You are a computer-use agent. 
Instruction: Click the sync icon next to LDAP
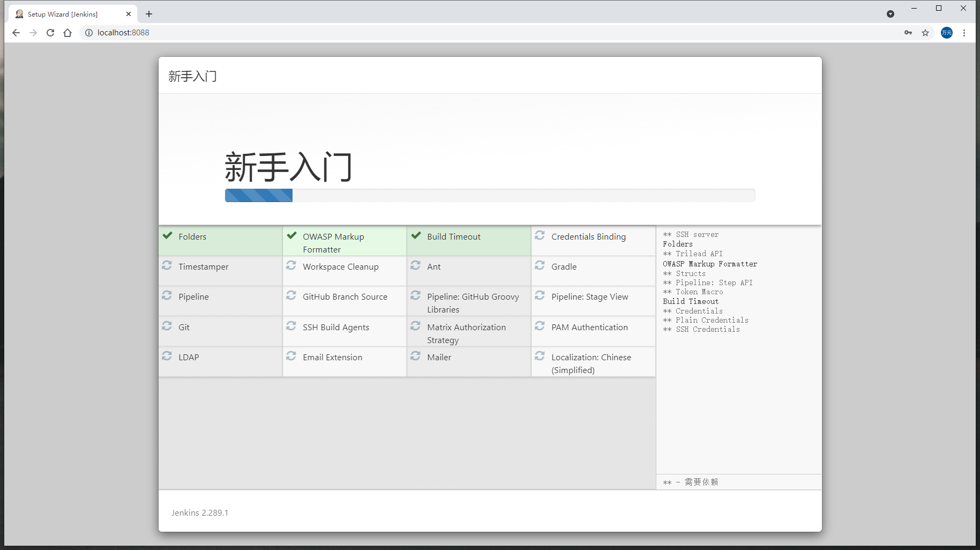[167, 356]
